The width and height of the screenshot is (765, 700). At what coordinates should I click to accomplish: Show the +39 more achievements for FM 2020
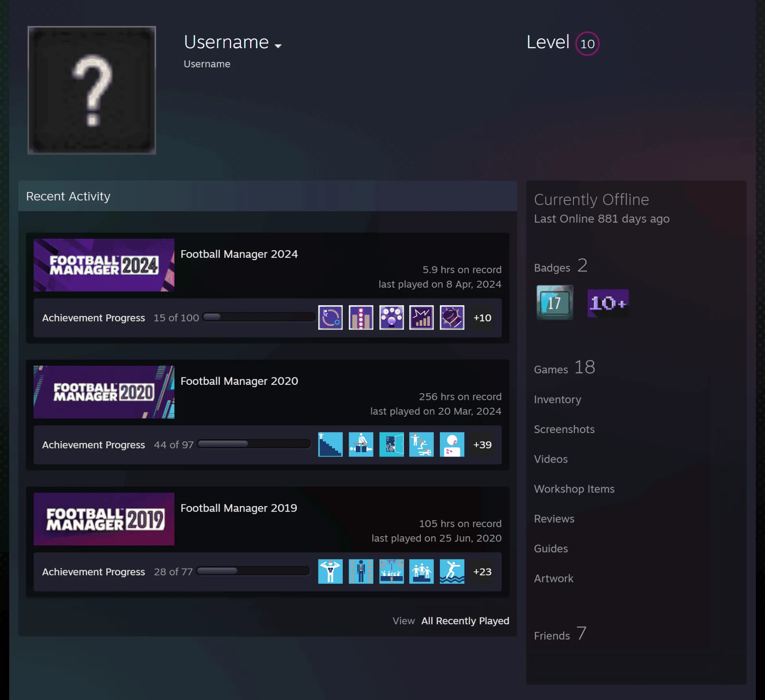(482, 444)
